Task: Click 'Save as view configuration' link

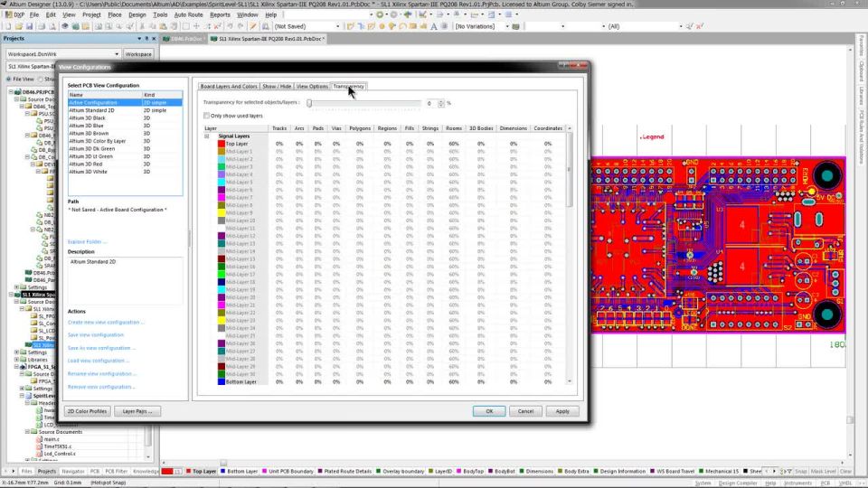Action: [x=100, y=348]
